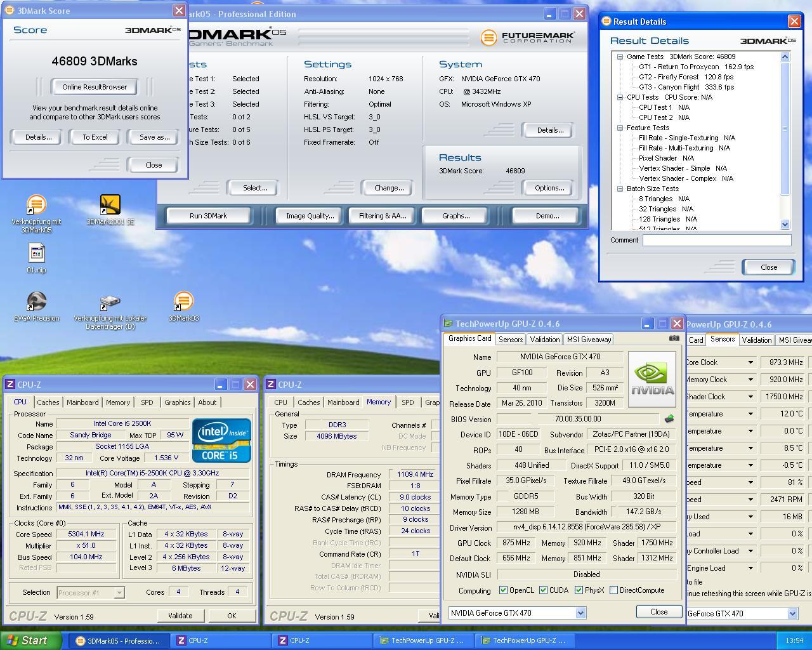This screenshot has width=812, height=650.
Task: Click the Windows Start button
Action: click(30, 640)
